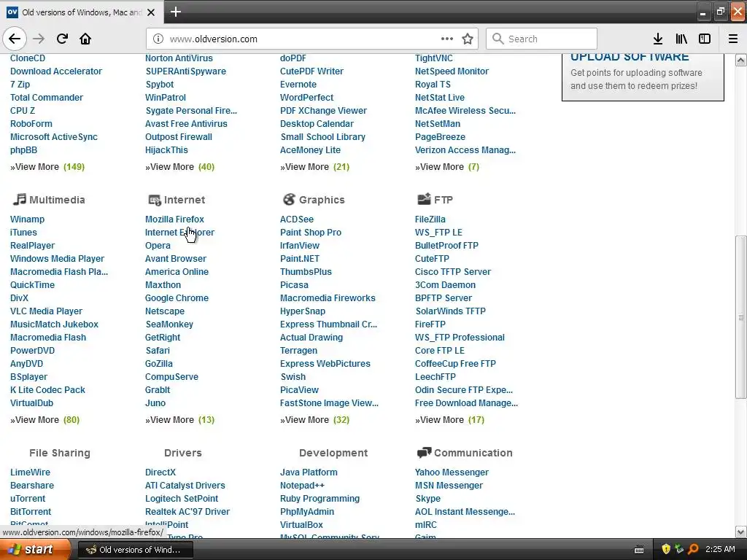Open the FileZilla link
The height and width of the screenshot is (560, 747).
[430, 219]
